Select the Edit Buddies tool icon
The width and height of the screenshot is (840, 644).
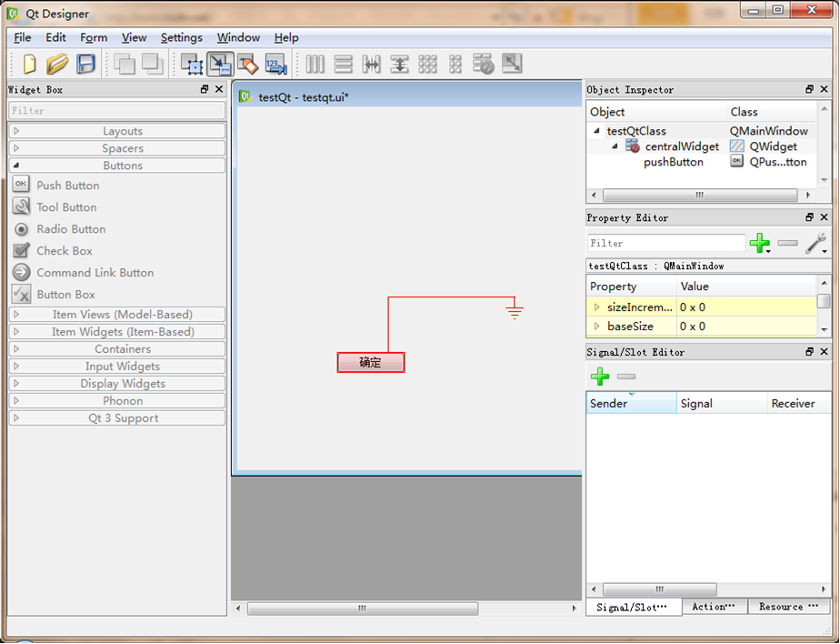tap(247, 64)
